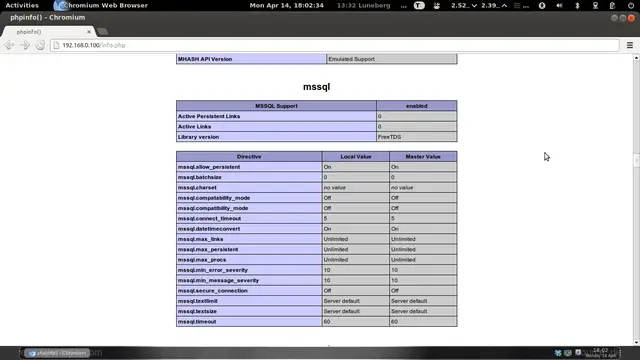Focus the address bar with 192.168.0.100/info.php
Viewport: 640px width, 360px height.
click(335, 45)
